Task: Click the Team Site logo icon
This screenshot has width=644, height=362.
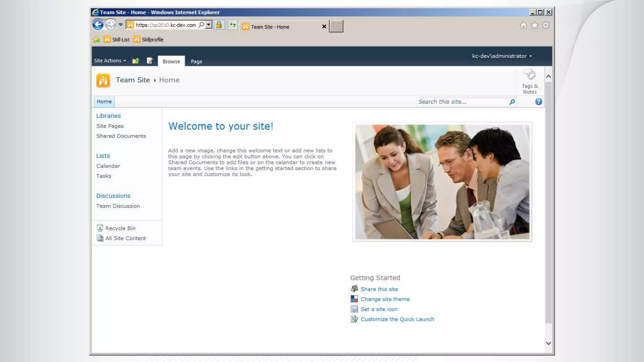Action: pos(103,80)
